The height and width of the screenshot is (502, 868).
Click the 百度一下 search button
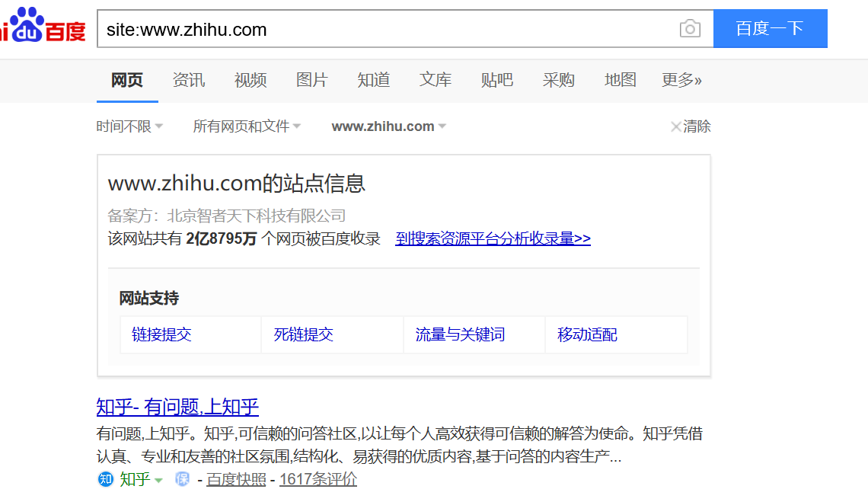[770, 28]
